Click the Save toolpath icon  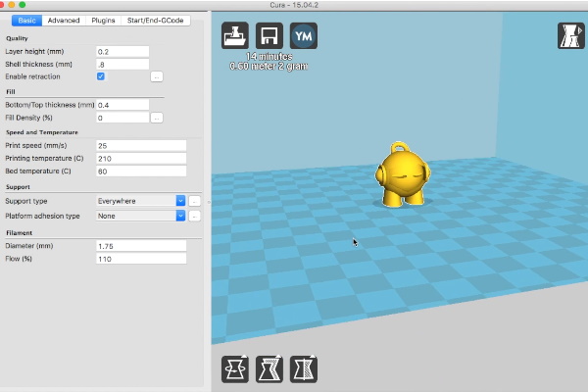pos(269,36)
